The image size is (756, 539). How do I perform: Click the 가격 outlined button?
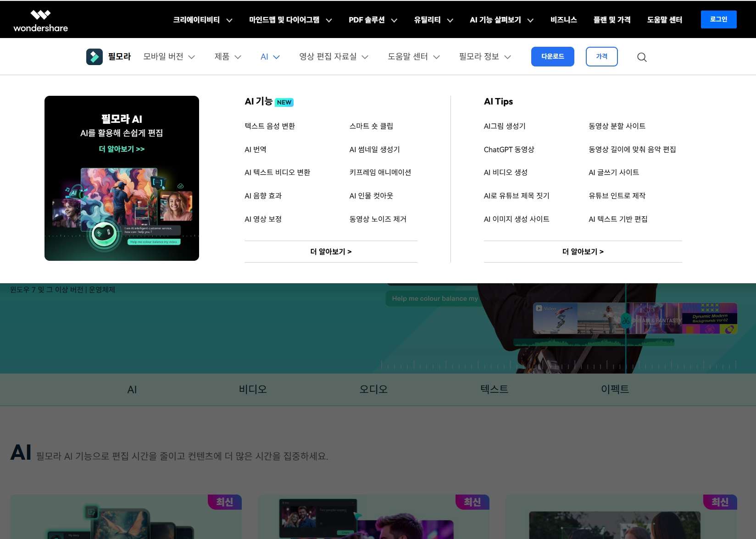[x=601, y=56]
